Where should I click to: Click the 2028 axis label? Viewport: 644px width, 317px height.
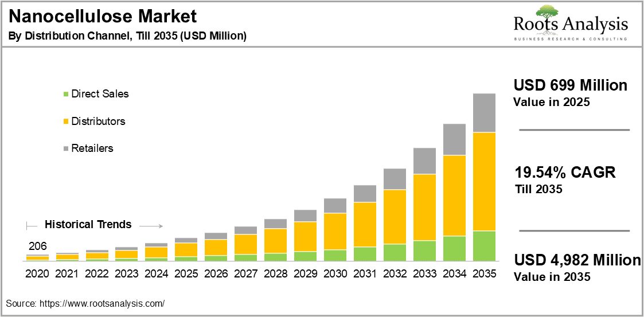click(276, 273)
